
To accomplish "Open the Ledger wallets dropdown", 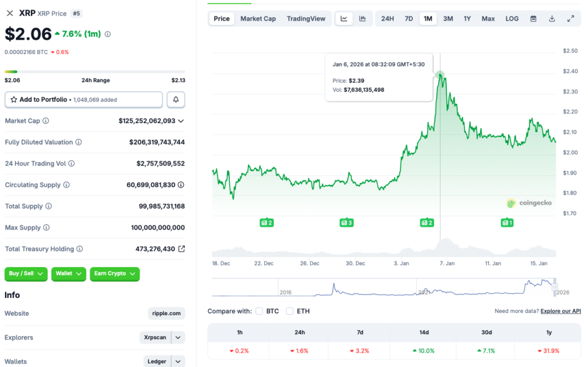I will click(x=177, y=361).
